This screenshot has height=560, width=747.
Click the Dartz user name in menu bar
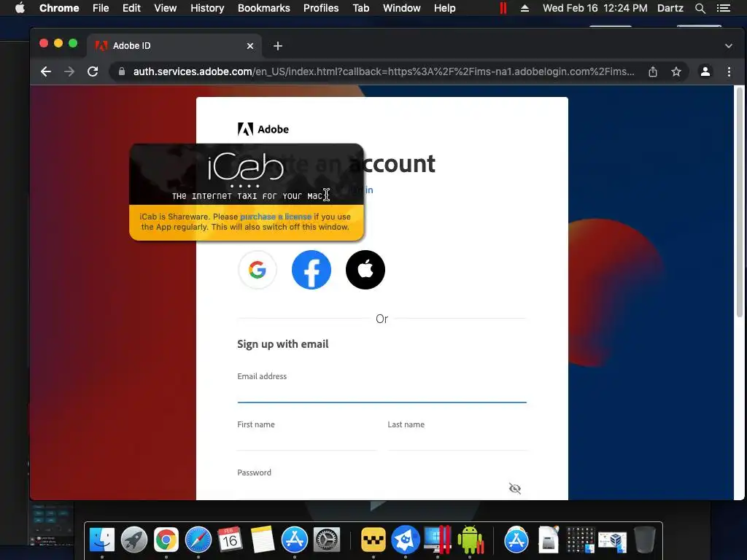click(670, 8)
